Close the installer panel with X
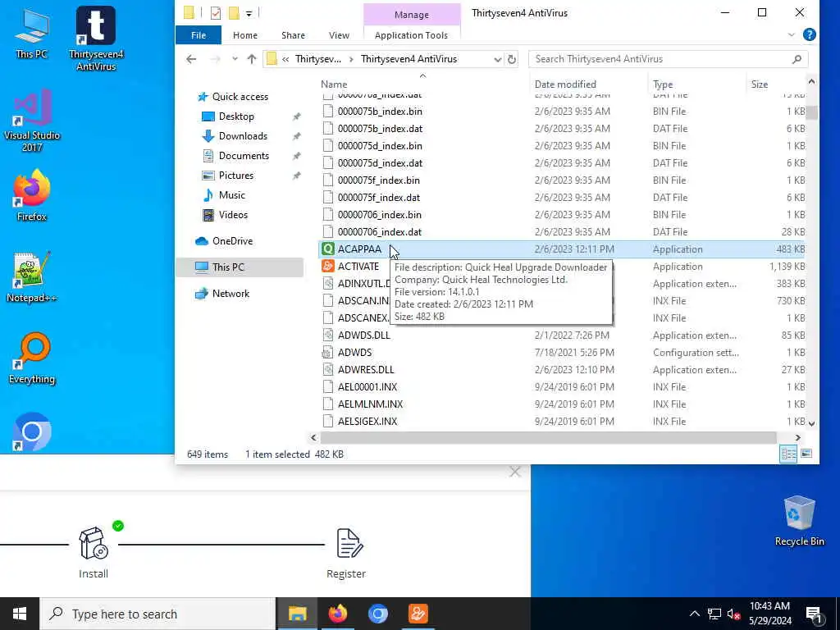The image size is (840, 630). click(515, 472)
